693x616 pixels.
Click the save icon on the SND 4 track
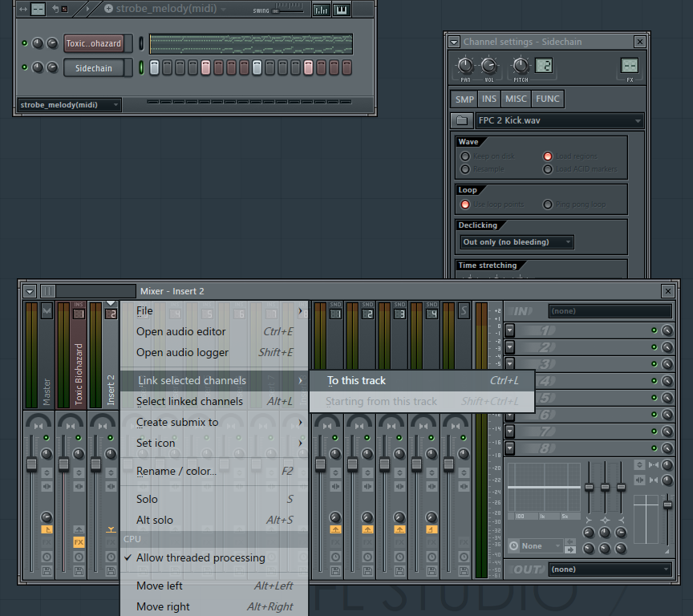point(432,571)
